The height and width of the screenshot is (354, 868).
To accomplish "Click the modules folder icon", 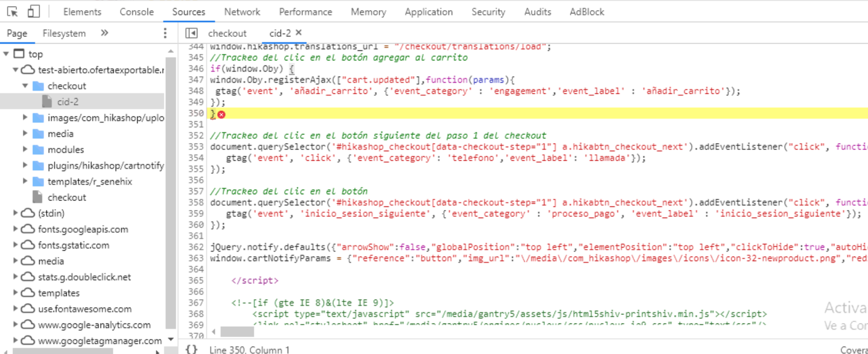I will pos(38,150).
